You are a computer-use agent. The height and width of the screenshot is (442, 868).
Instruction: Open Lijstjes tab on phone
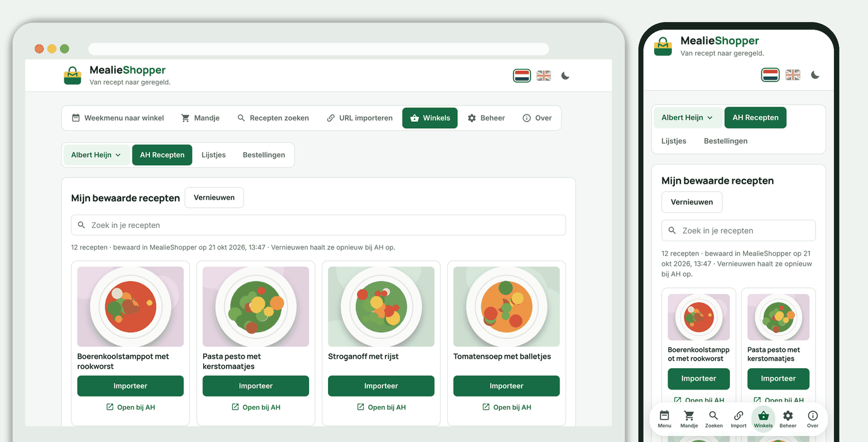674,141
